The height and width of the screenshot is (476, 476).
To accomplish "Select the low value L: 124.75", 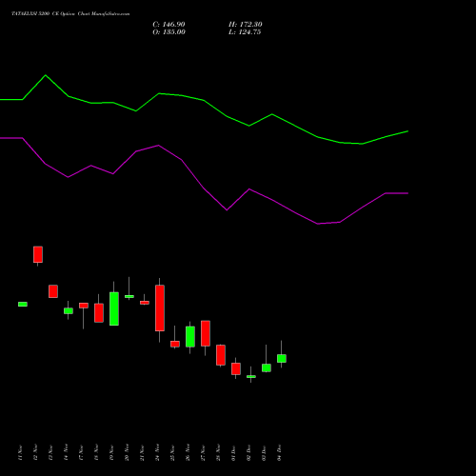I will pos(245,32).
